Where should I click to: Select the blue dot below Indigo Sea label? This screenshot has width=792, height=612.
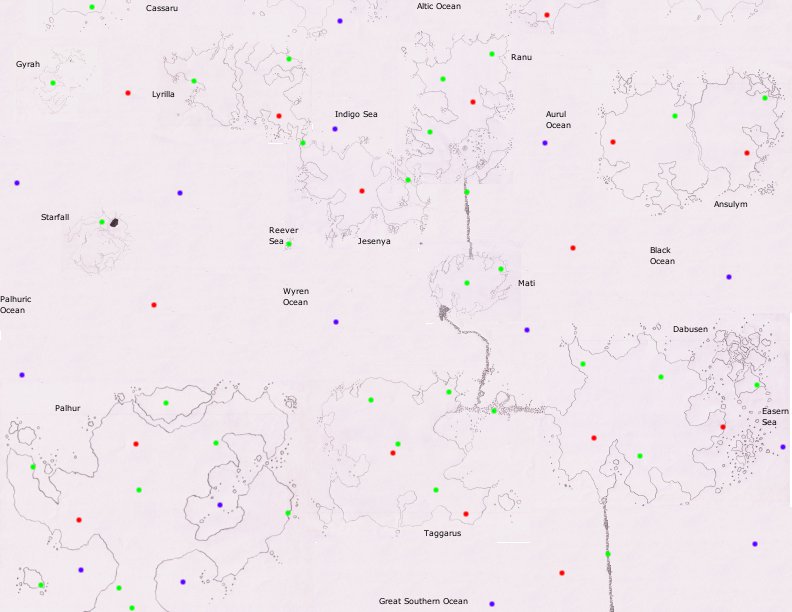[335, 129]
